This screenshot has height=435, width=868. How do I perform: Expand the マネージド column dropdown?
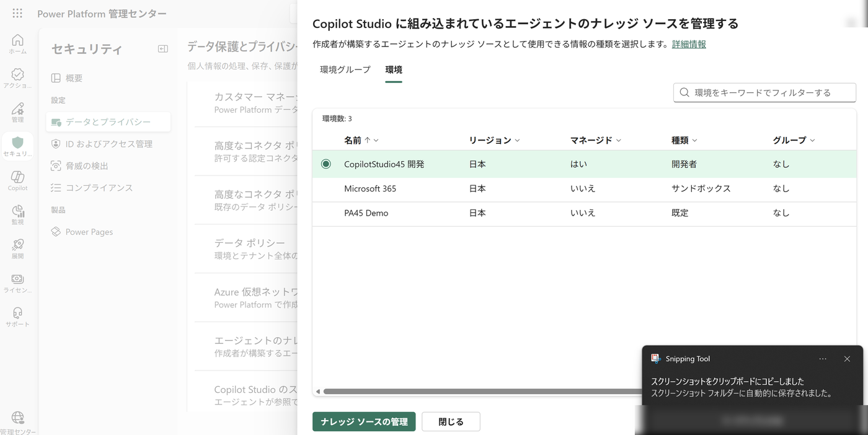(619, 141)
